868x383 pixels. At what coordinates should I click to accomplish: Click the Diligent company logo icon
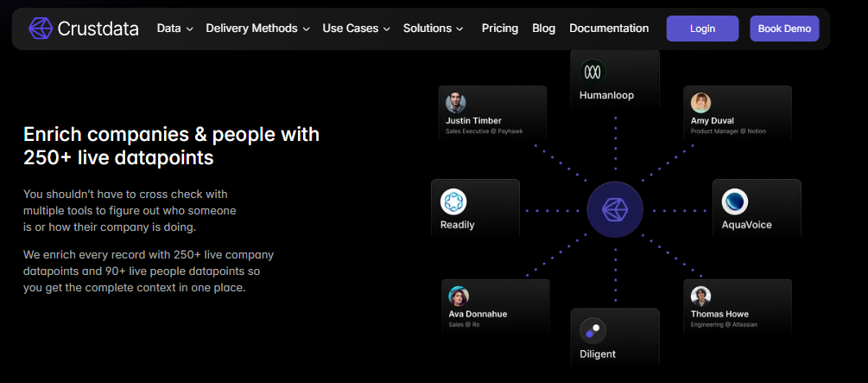click(x=592, y=331)
